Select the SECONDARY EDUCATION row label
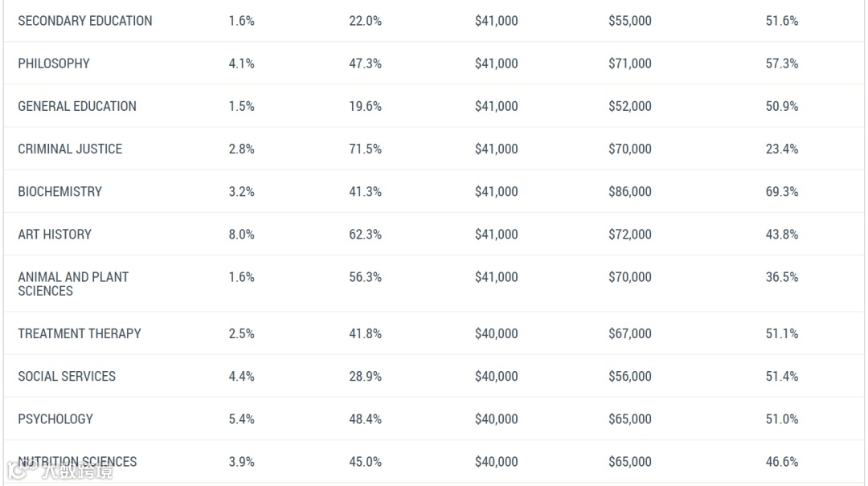 point(84,21)
